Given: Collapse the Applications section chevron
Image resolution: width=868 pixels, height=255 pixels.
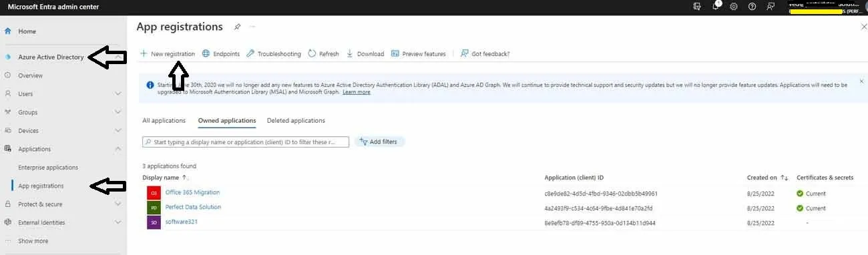Looking at the screenshot, I should [x=118, y=149].
